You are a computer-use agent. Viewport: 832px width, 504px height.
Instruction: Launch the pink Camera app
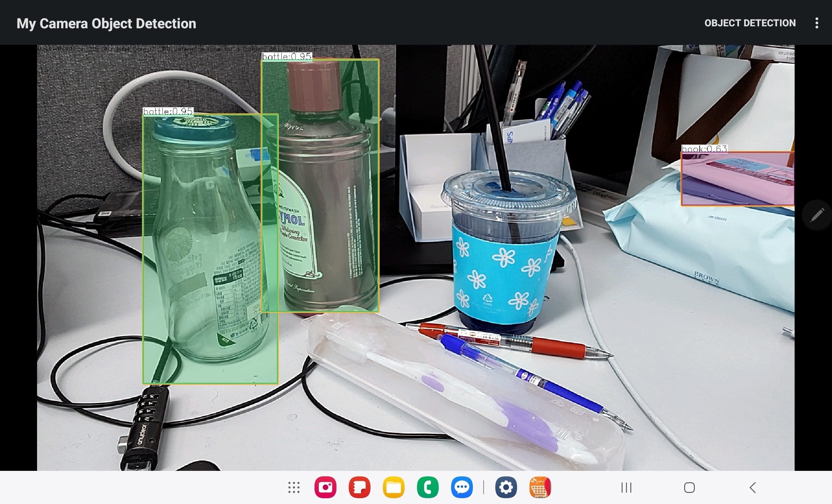tap(325, 487)
